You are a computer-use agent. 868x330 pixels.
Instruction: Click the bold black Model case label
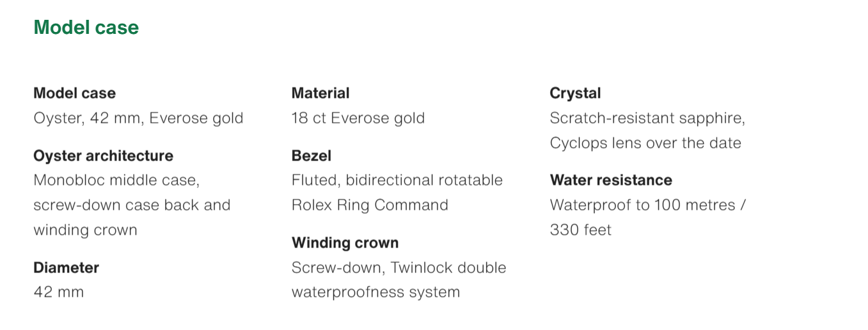[x=74, y=93]
